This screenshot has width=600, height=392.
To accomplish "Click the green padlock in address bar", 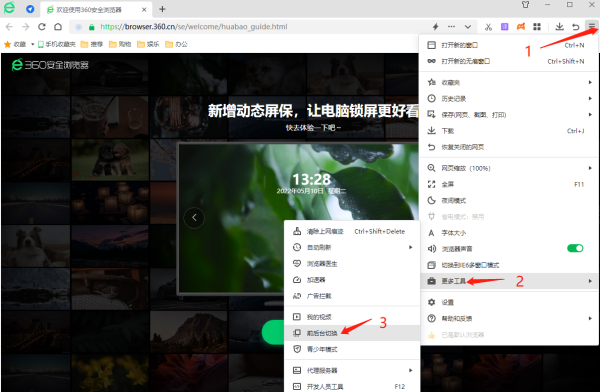I will pos(91,27).
